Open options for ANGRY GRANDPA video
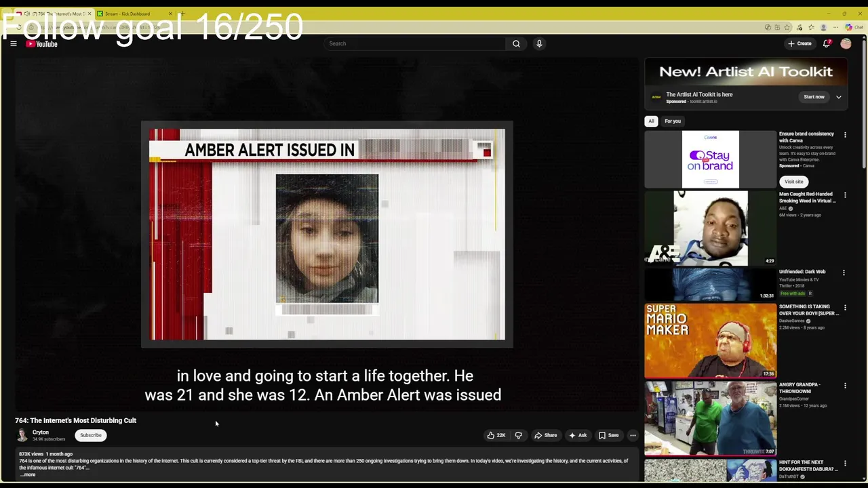 click(845, 386)
